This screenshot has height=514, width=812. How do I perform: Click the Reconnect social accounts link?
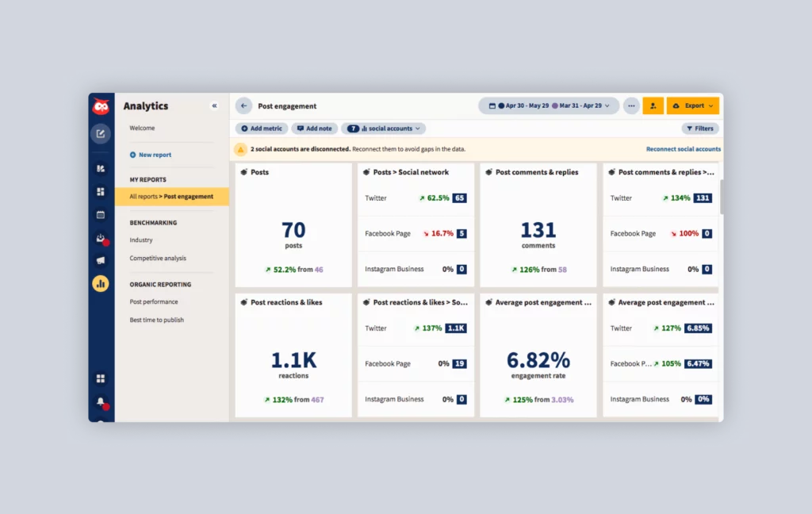tap(683, 149)
